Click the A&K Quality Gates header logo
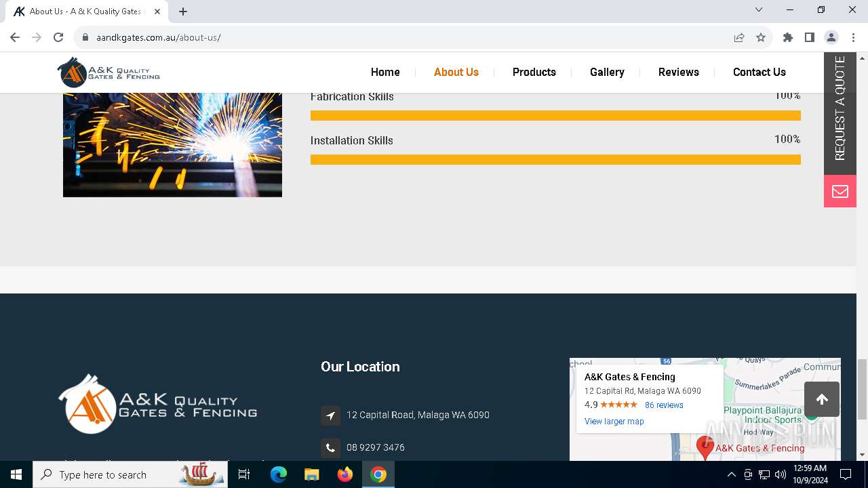 (108, 72)
